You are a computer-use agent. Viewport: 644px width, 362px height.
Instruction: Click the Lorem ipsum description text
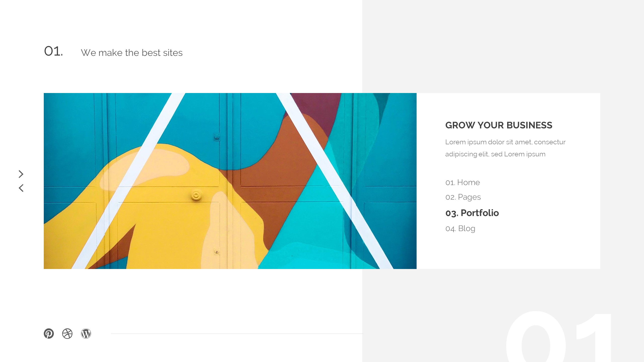coord(505,148)
